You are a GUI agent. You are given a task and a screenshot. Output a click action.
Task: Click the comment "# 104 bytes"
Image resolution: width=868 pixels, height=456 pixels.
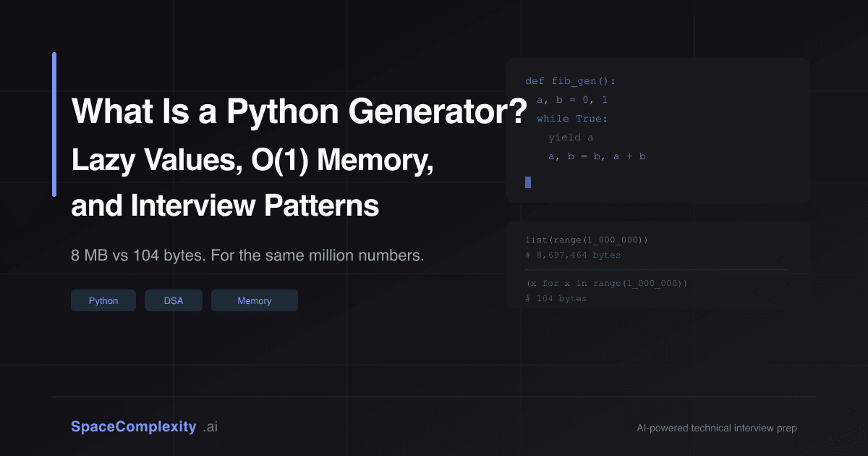(x=557, y=298)
